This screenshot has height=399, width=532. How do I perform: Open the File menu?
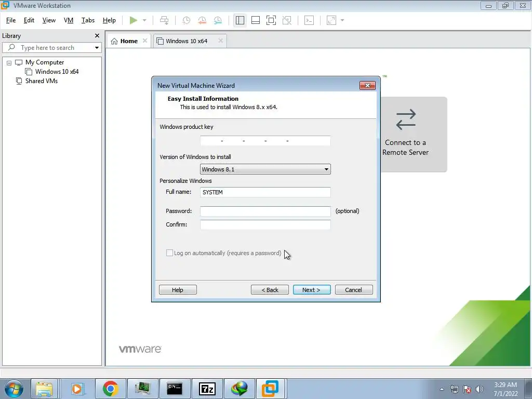11,20
